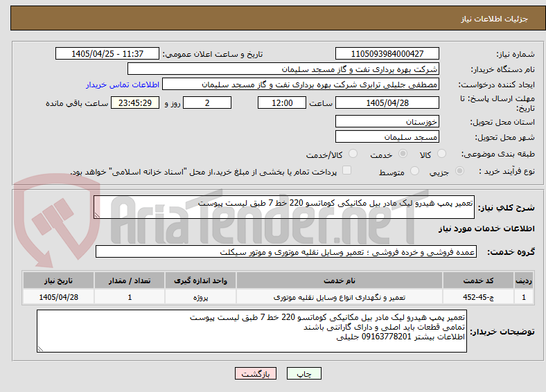Click the announcement date field 1405/04/25 - 11:37

pyautogui.click(x=107, y=53)
